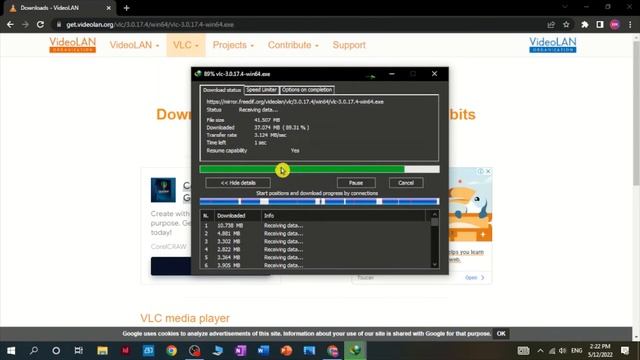The width and height of the screenshot is (640, 360).
Task: Close the Downloads - VideoLAN tab
Action: (x=109, y=8)
